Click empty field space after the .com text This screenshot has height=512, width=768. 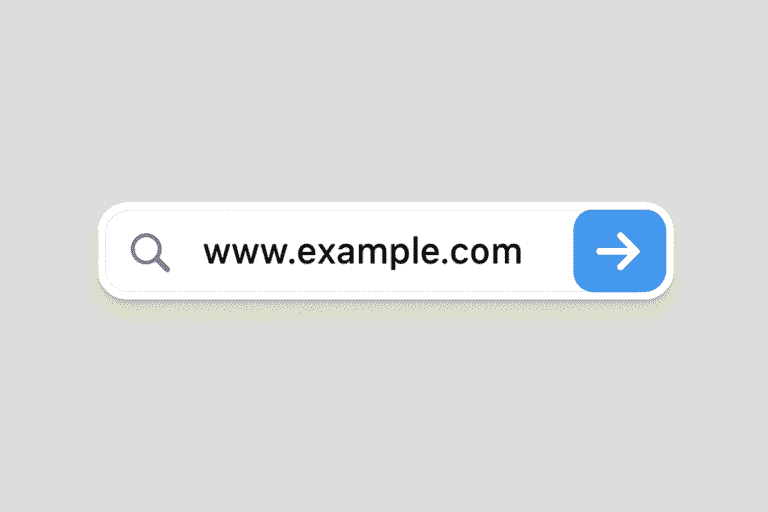click(x=547, y=251)
